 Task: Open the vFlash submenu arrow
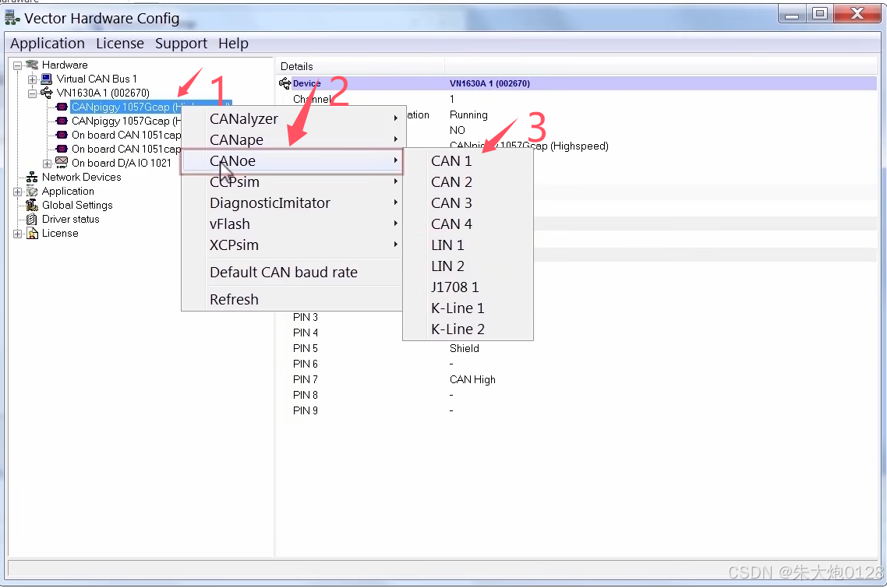tap(395, 224)
